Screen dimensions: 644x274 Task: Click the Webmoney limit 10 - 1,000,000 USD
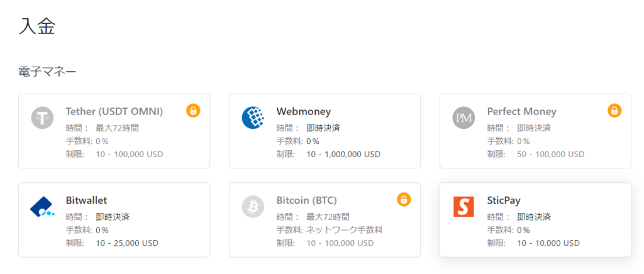click(343, 155)
